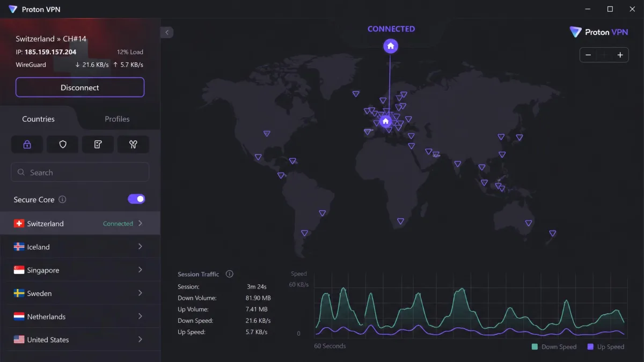The width and height of the screenshot is (644, 362).
Task: Click the 60 Seconds graph label
Action: point(330,346)
